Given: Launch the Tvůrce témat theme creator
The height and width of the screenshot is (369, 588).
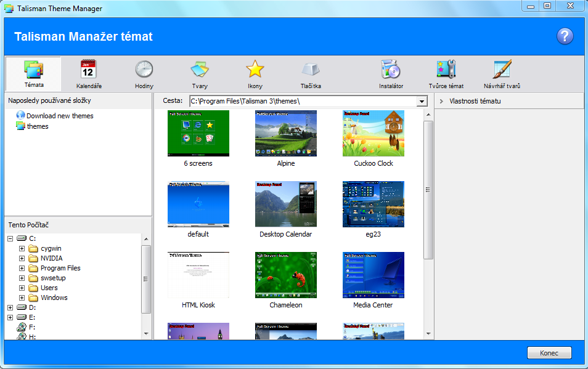Looking at the screenshot, I should click(446, 74).
